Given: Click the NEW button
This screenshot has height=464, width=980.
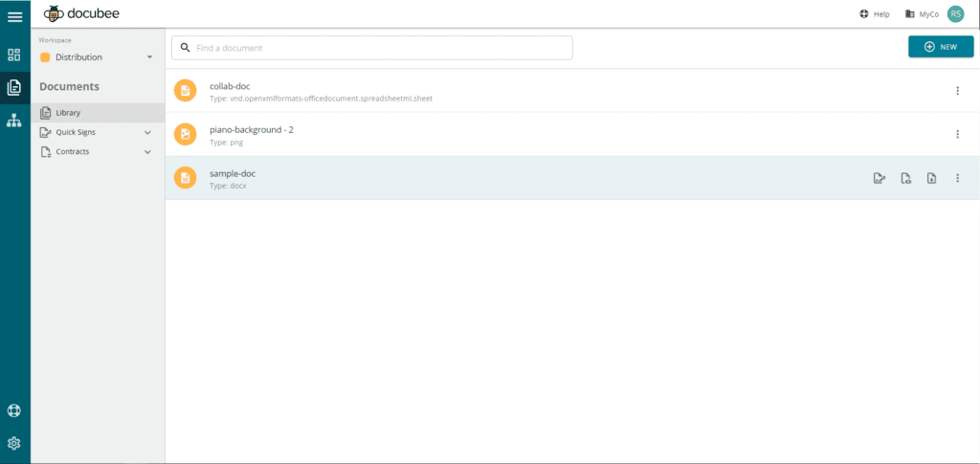Looking at the screenshot, I should point(940,47).
